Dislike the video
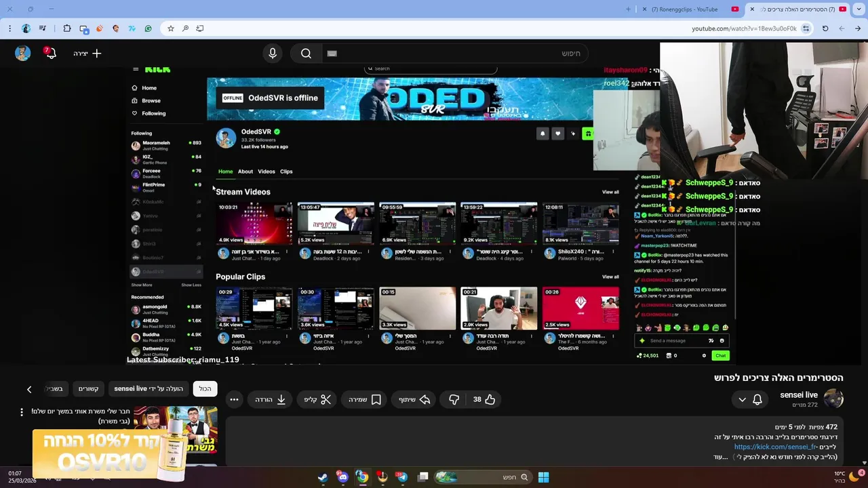The width and height of the screenshot is (868, 488). [x=454, y=400]
